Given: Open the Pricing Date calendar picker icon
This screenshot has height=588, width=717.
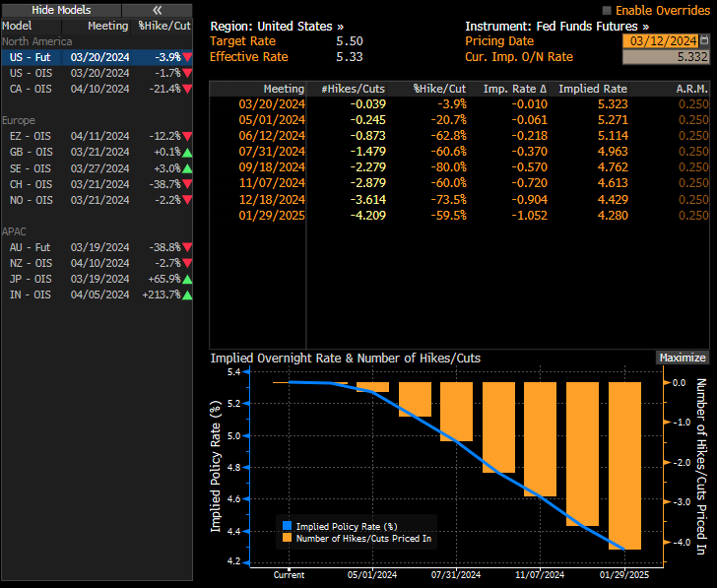Looking at the screenshot, I should point(704,41).
